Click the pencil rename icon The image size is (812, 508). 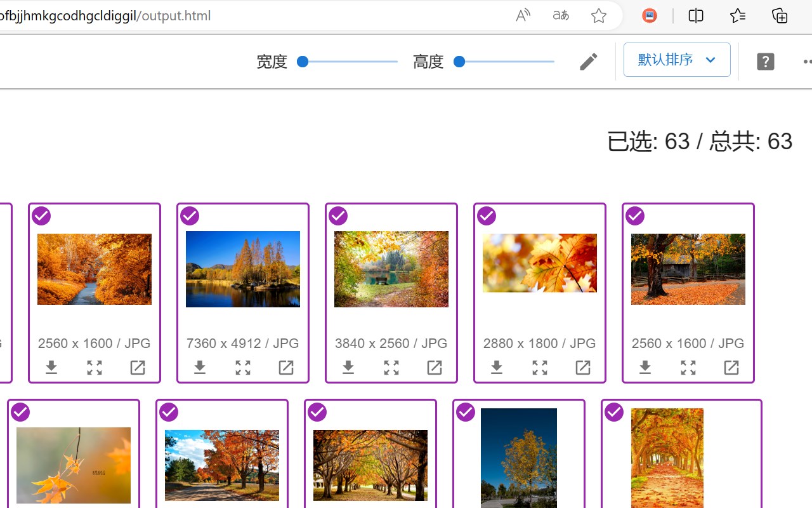coord(588,62)
